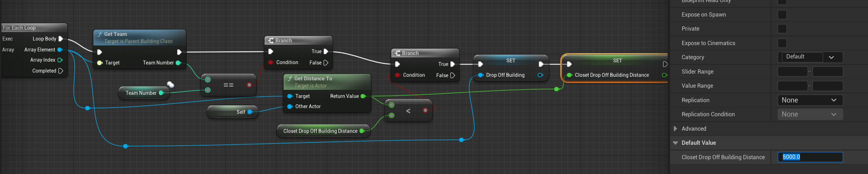Click the Other Actor input pin
Image resolution: width=868 pixels, height=174 pixels.
[x=290, y=106]
